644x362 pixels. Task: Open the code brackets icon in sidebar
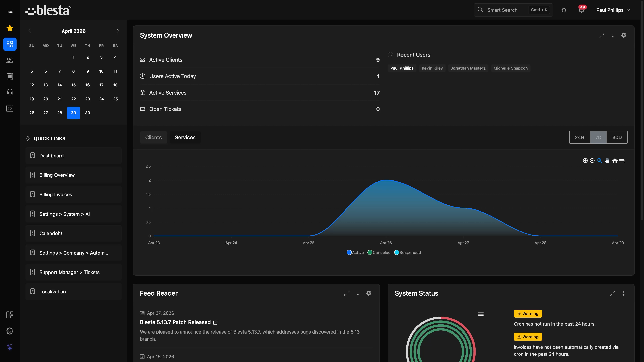tap(10, 108)
